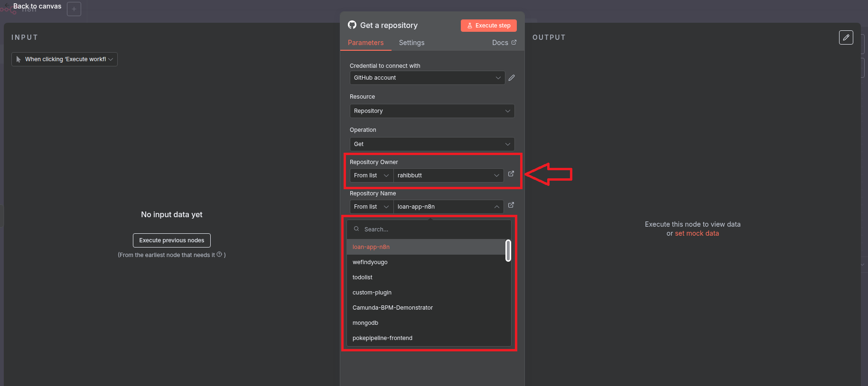Switch to the Settings tab
The height and width of the screenshot is (386, 868).
click(x=411, y=43)
